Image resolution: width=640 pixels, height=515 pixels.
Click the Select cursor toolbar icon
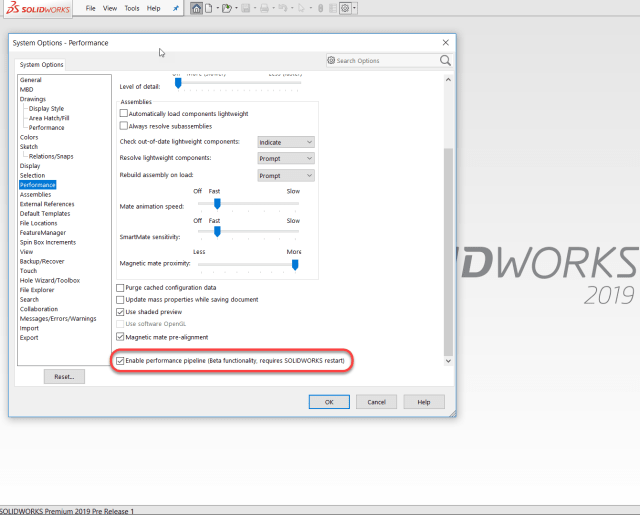(301, 8)
